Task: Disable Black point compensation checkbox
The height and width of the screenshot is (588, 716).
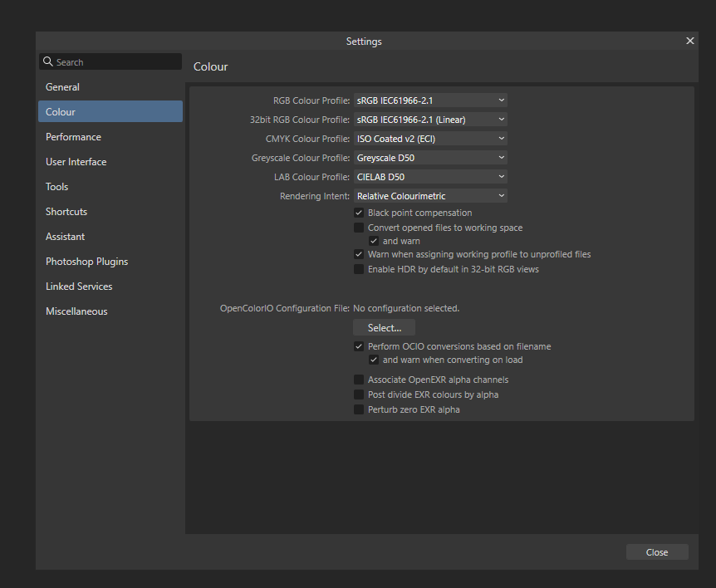Action: [359, 213]
